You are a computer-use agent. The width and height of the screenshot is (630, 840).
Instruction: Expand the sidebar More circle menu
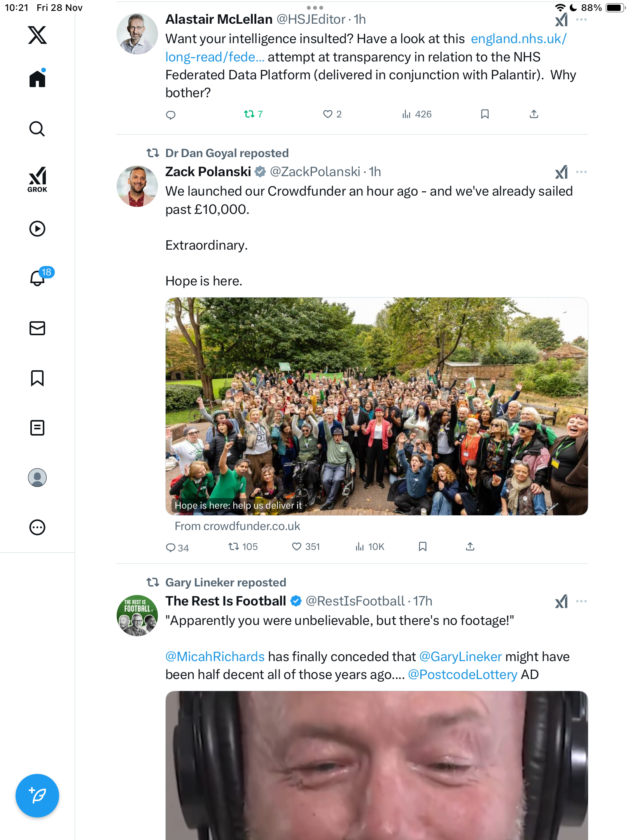(x=37, y=527)
